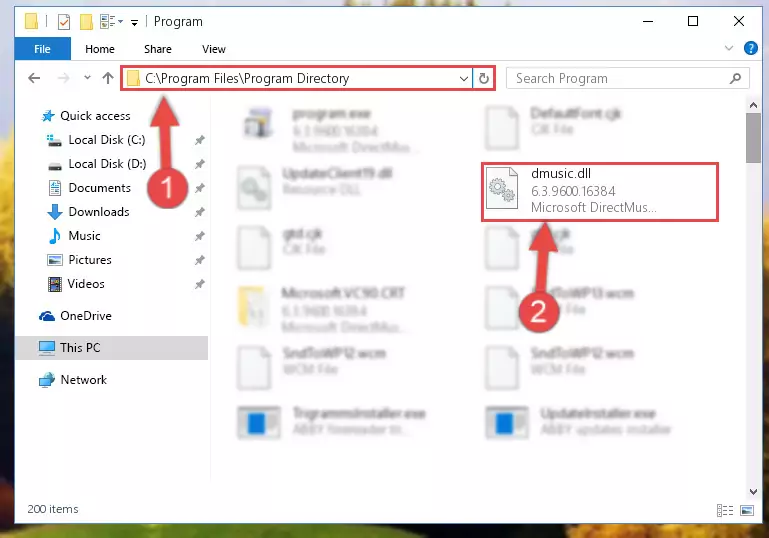The height and width of the screenshot is (538, 769).
Task: Open the View ribbon tab
Action: [214, 49]
